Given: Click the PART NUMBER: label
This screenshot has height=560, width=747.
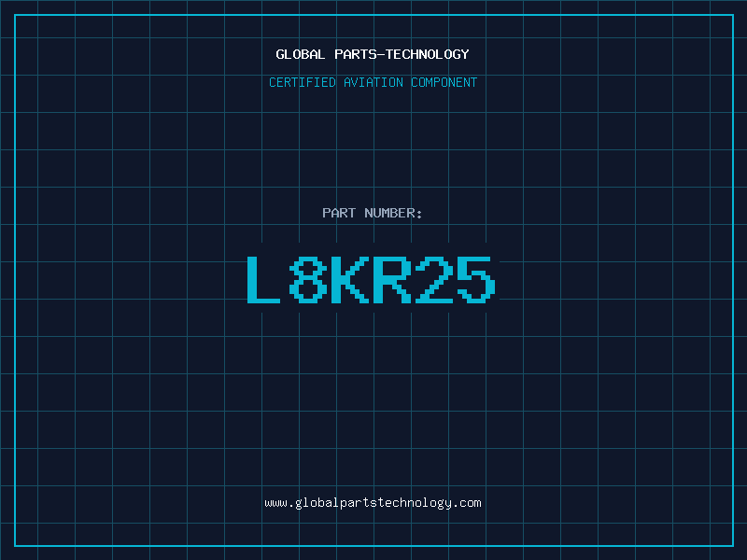Looking at the screenshot, I should (373, 213).
